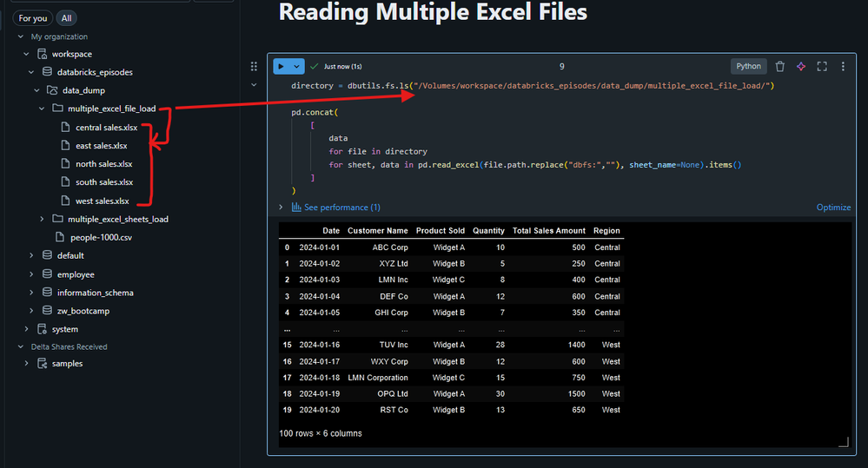Run the cell with the play button
Screen dimensions: 868x468
point(282,66)
